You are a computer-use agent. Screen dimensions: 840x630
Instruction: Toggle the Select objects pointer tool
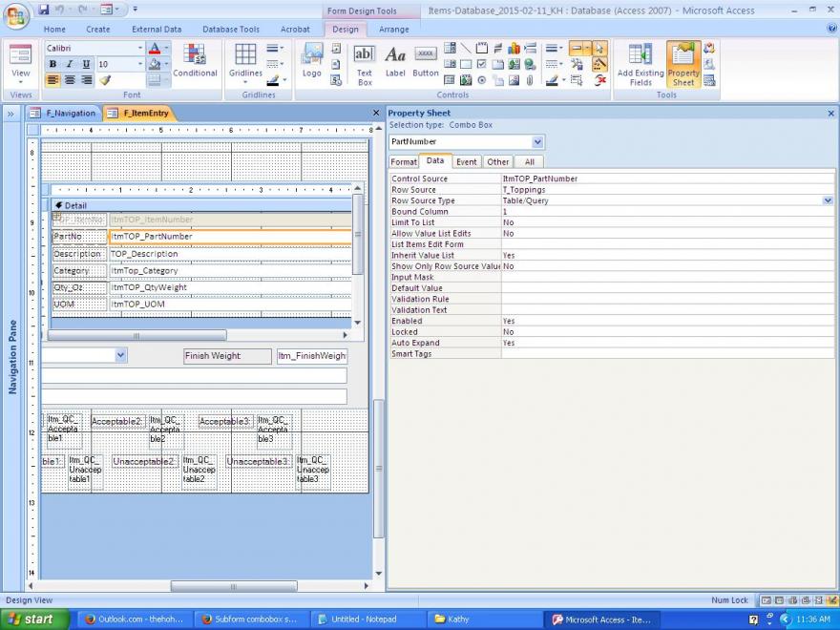click(599, 49)
